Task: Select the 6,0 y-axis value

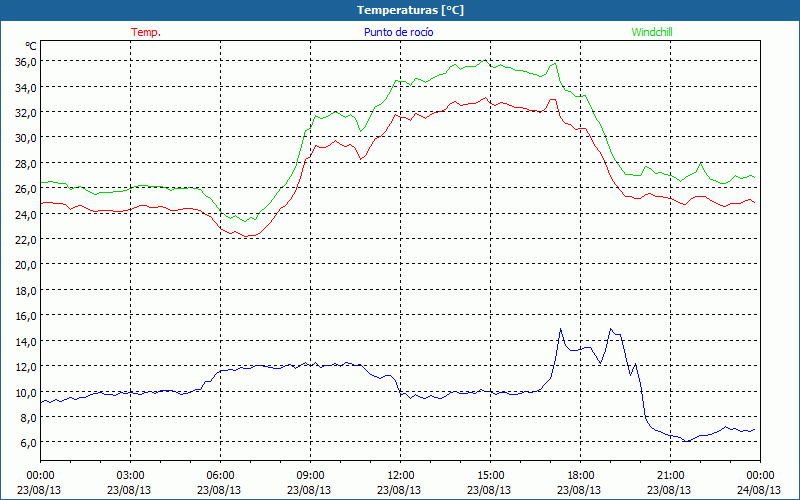Action: pyautogui.click(x=29, y=442)
